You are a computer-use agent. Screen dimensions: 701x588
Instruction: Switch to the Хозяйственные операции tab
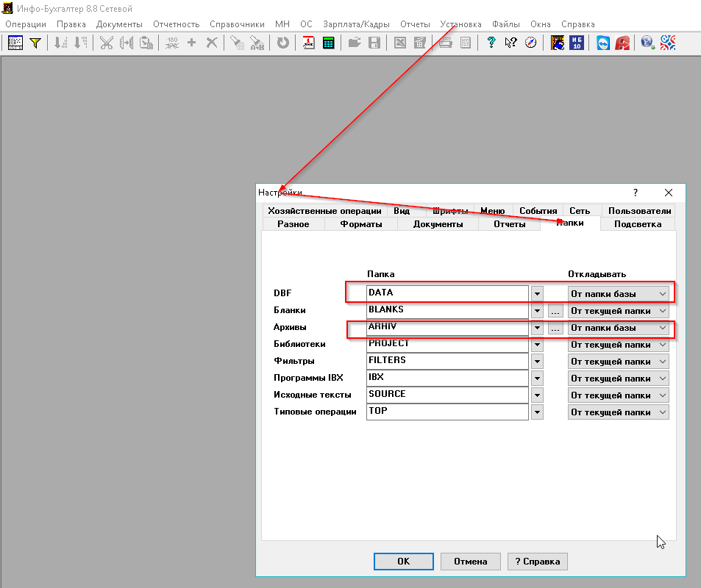(x=324, y=211)
